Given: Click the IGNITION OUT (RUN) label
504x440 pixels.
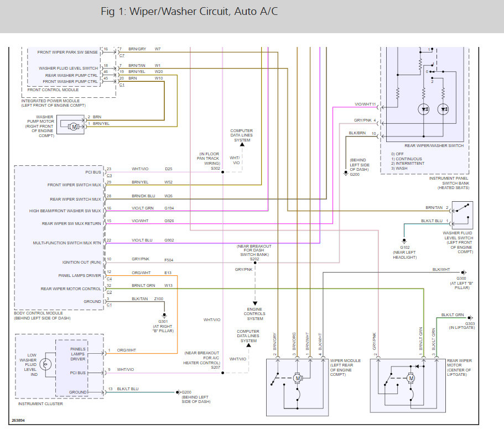Looking at the screenshot, I should (x=82, y=263).
